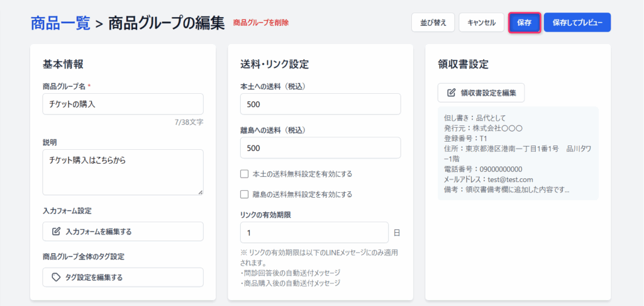Click inside the 説明 textarea
644x306 pixels.
123,172
